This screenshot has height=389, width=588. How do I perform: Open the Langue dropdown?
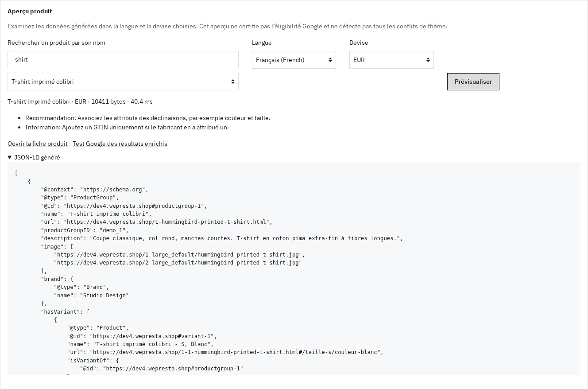pyautogui.click(x=294, y=60)
